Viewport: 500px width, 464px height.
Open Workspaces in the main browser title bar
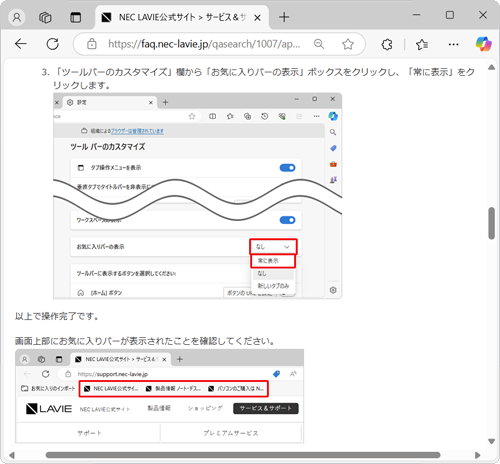[x=45, y=17]
